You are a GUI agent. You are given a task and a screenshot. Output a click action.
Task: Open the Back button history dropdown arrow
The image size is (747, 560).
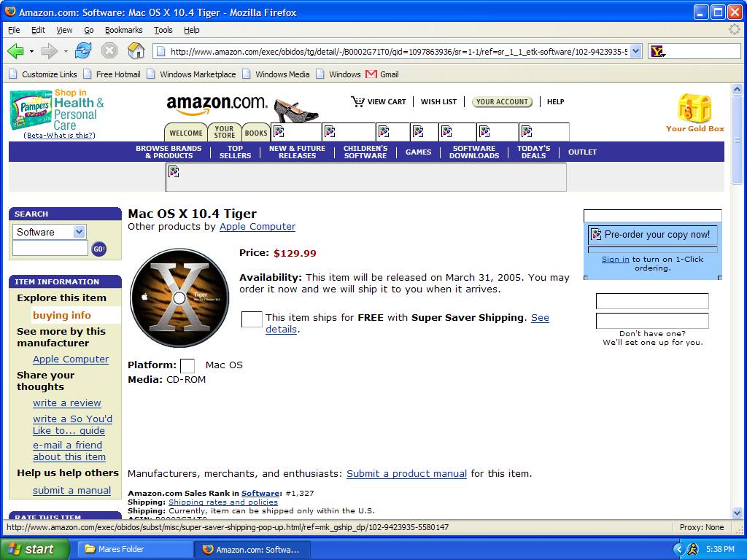click(31, 51)
